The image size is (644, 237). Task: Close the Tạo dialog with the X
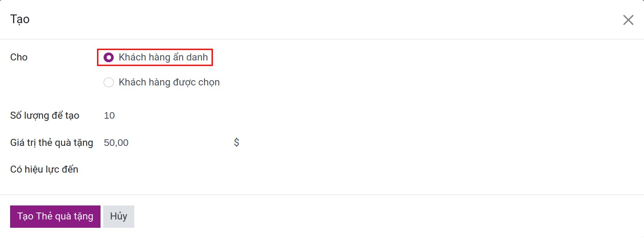tap(628, 20)
